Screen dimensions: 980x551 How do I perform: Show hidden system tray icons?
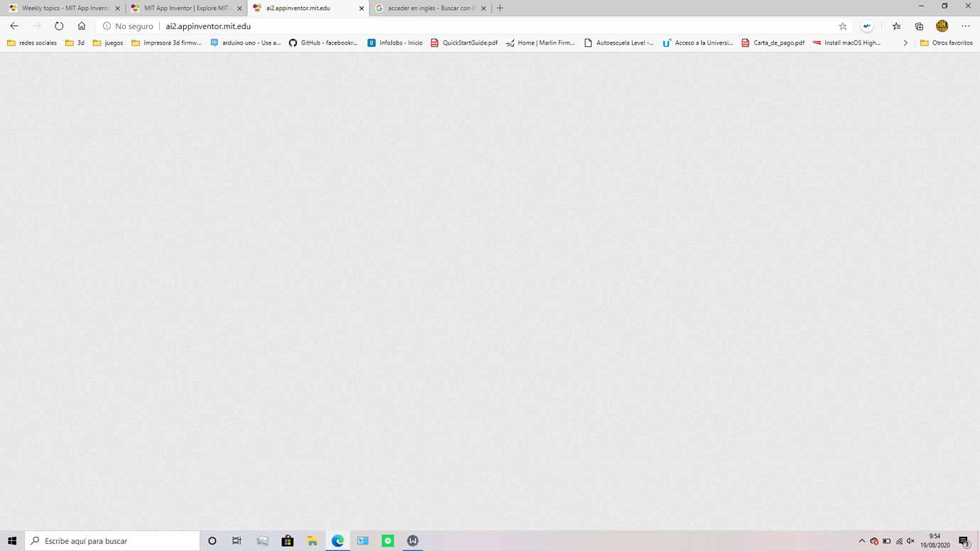861,541
